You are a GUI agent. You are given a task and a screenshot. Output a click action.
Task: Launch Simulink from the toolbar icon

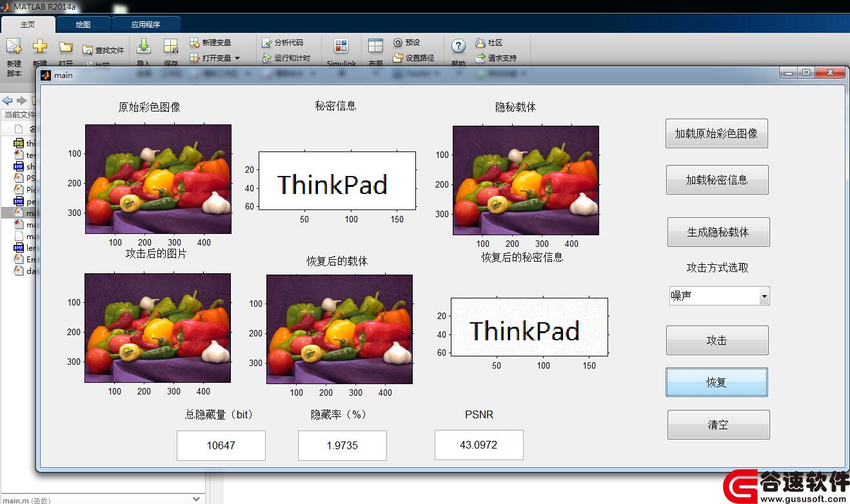click(x=341, y=46)
